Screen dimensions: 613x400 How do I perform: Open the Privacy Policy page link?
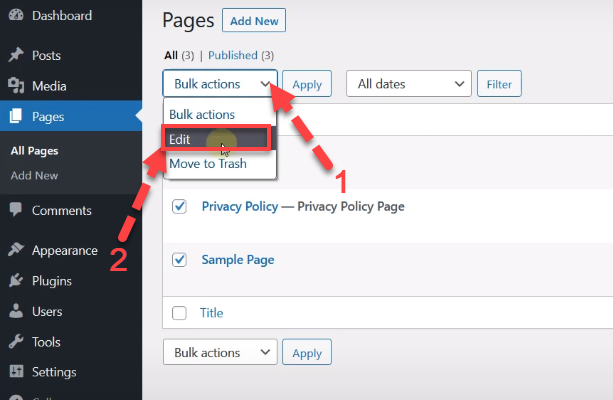(x=240, y=206)
